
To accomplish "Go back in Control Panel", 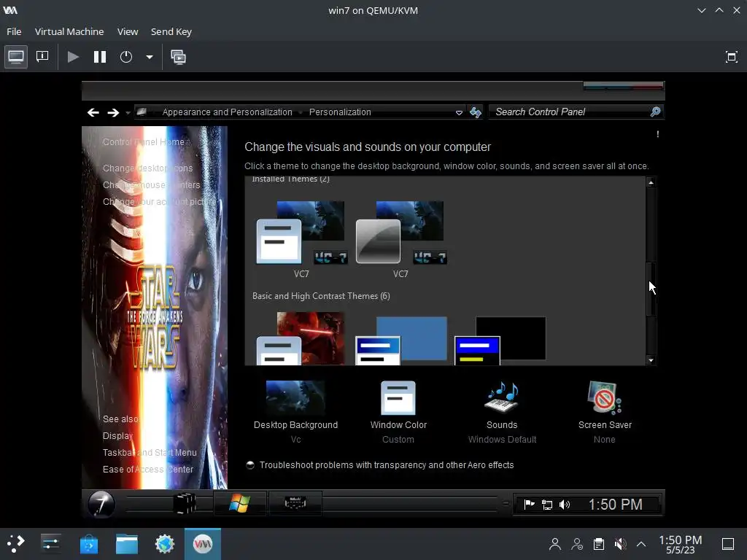I will 93,112.
